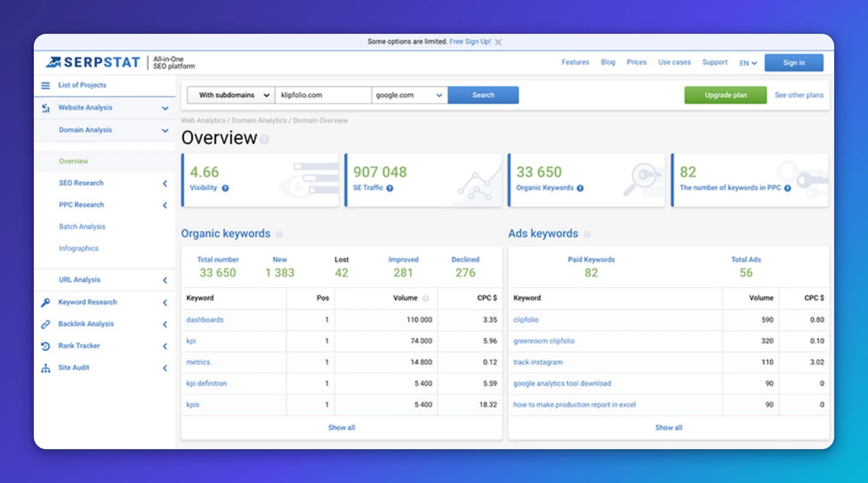Click the Sign in button
The height and width of the screenshot is (483, 868).
point(794,63)
